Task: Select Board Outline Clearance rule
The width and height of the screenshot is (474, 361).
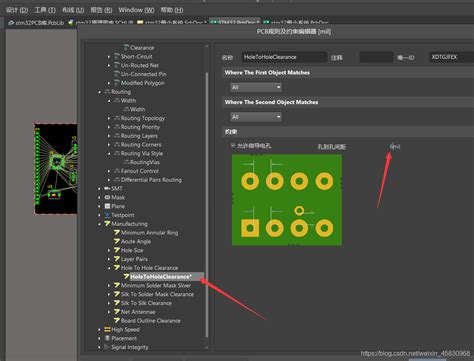Action: 150,321
